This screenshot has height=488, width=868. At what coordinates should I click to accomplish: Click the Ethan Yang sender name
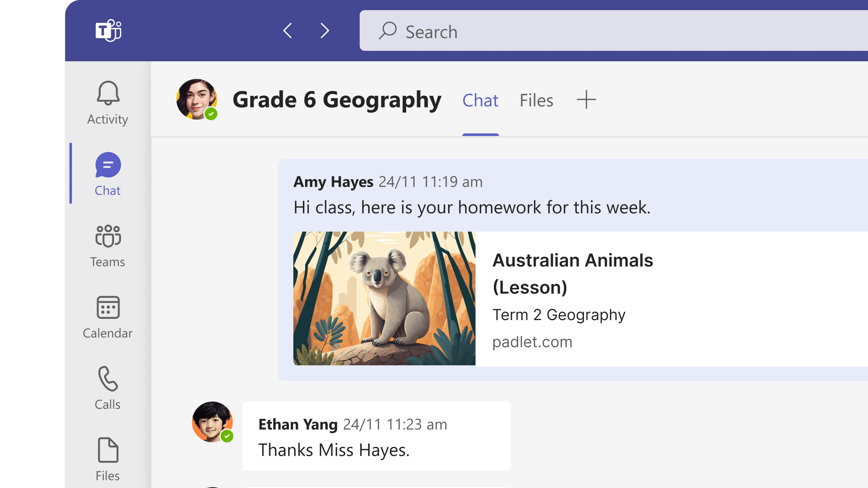[298, 424]
